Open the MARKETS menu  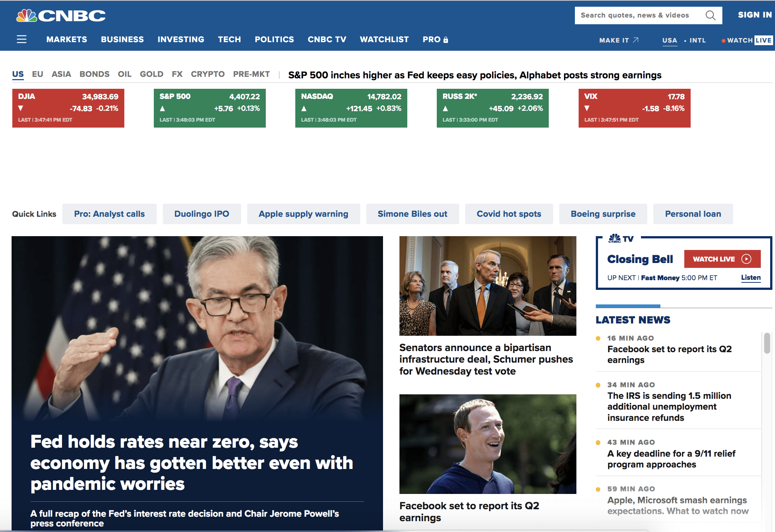point(66,40)
